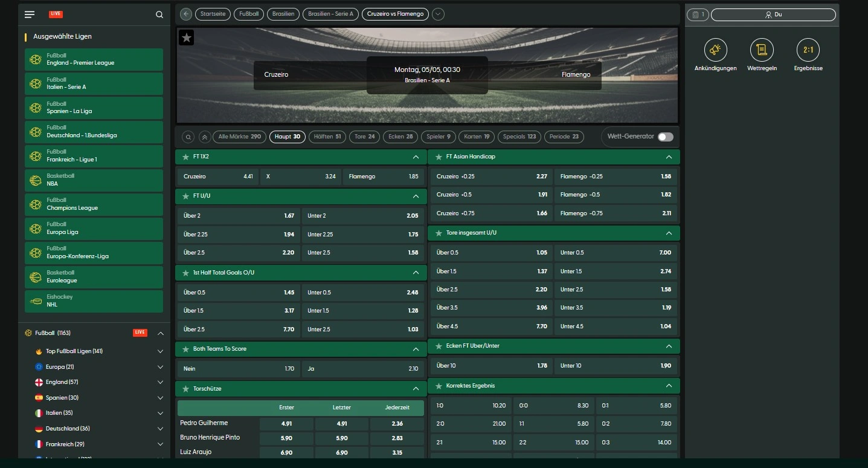Star the Both Teams To Score market
This screenshot has width=868, height=468.
185,349
